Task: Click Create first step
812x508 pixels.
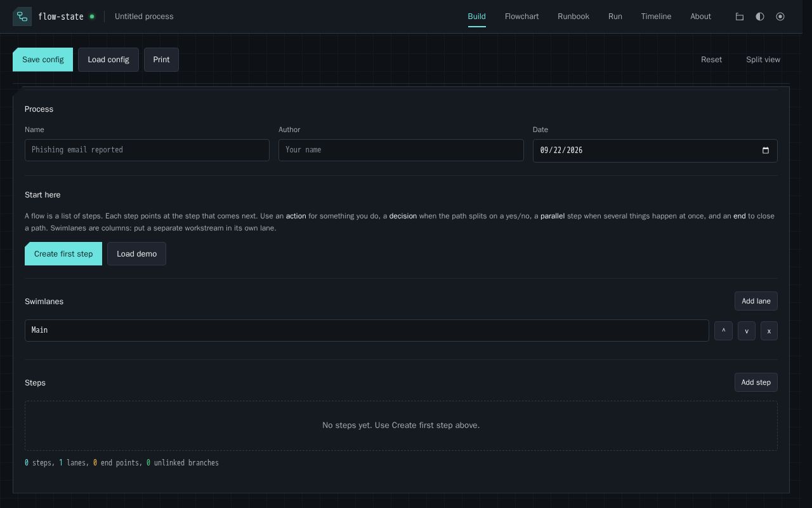Action: point(63,254)
